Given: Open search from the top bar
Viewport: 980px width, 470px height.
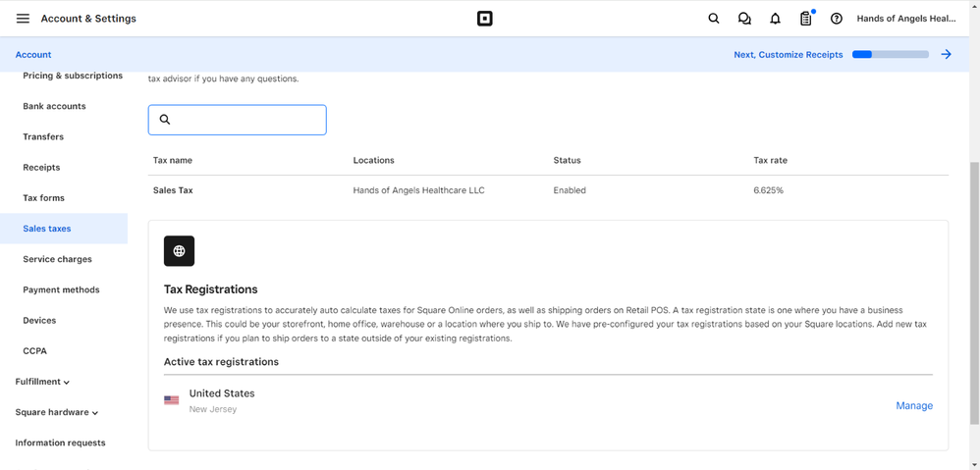Looking at the screenshot, I should click(714, 19).
